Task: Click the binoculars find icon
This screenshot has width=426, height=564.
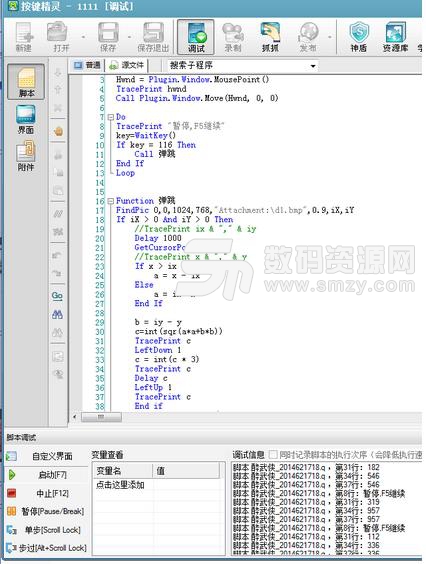Action: click(x=57, y=315)
